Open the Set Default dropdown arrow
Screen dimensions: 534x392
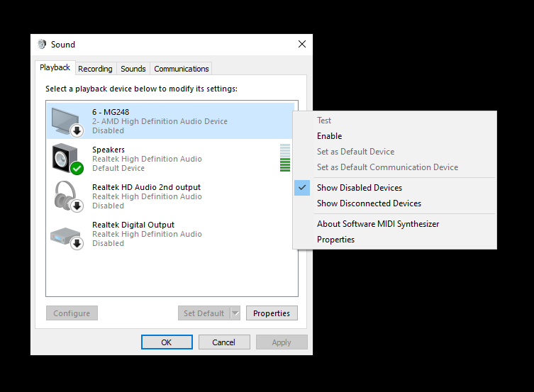pyautogui.click(x=235, y=313)
